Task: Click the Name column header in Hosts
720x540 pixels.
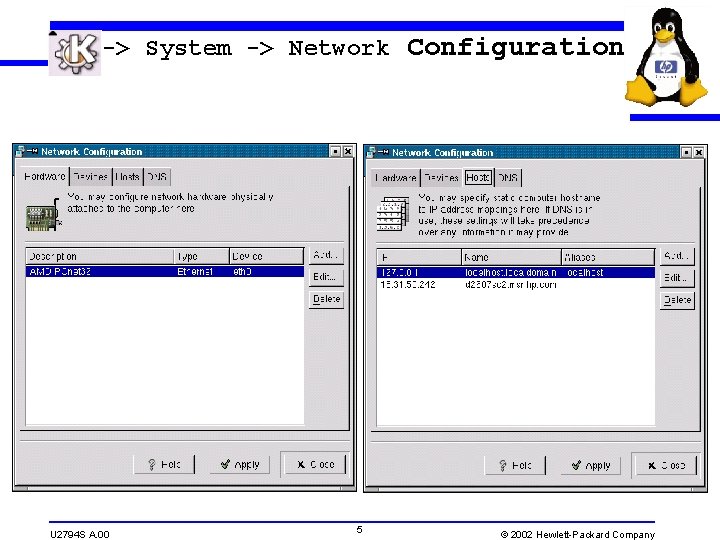Action: [512, 258]
